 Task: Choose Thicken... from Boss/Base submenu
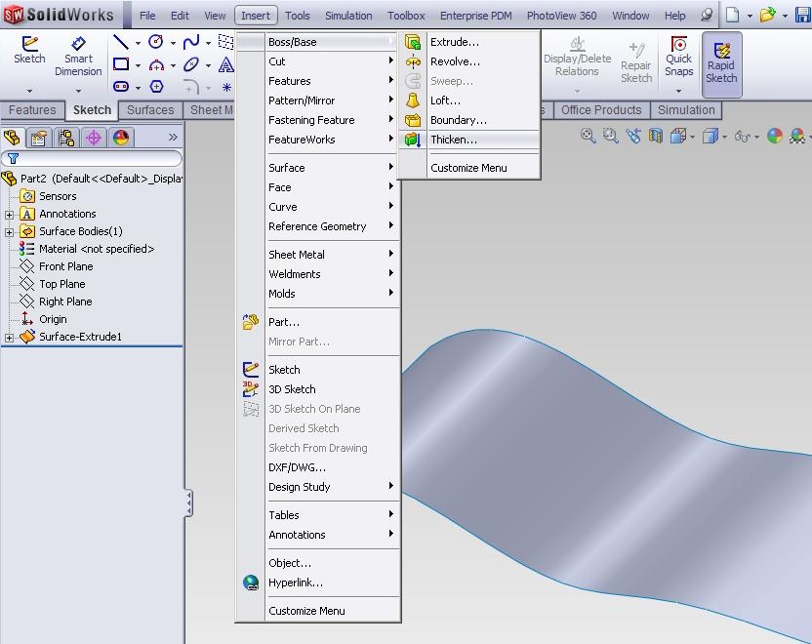tap(469, 140)
